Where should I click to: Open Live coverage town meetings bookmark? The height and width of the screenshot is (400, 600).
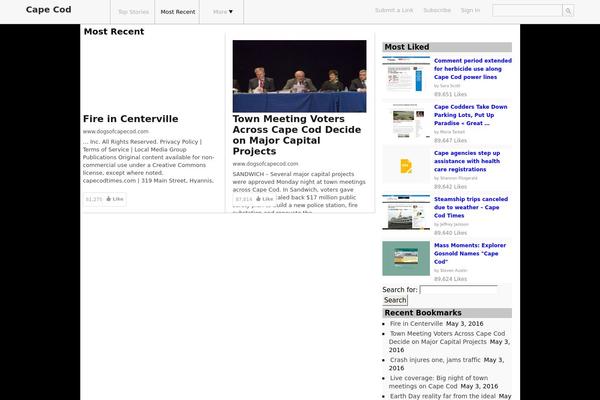(x=438, y=382)
